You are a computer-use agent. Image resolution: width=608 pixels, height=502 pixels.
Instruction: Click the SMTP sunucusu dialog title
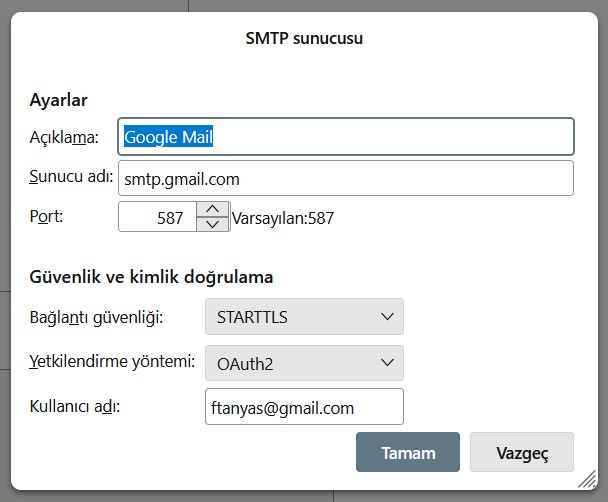point(304,39)
